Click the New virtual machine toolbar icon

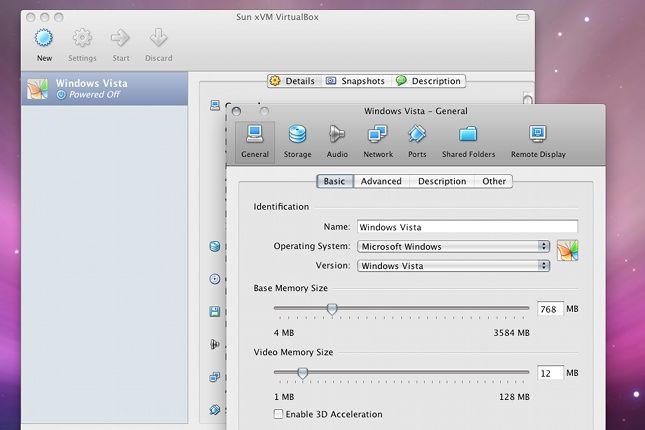click(x=44, y=38)
